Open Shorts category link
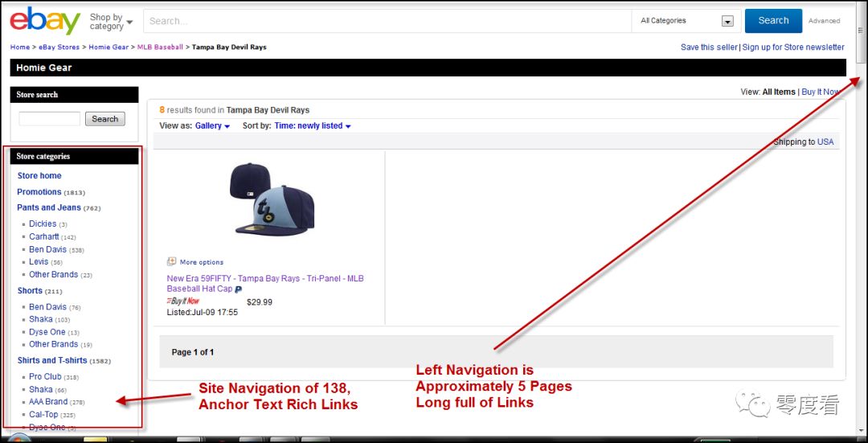Viewport: 868px width, 443px height. click(30, 291)
